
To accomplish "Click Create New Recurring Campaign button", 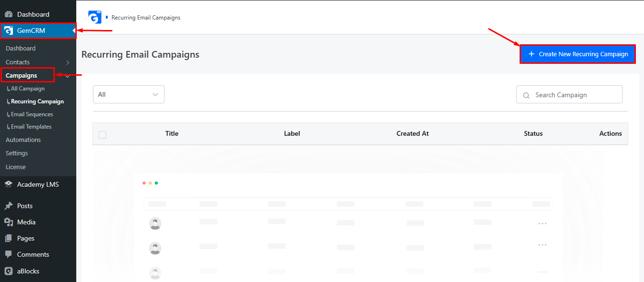I will point(578,54).
